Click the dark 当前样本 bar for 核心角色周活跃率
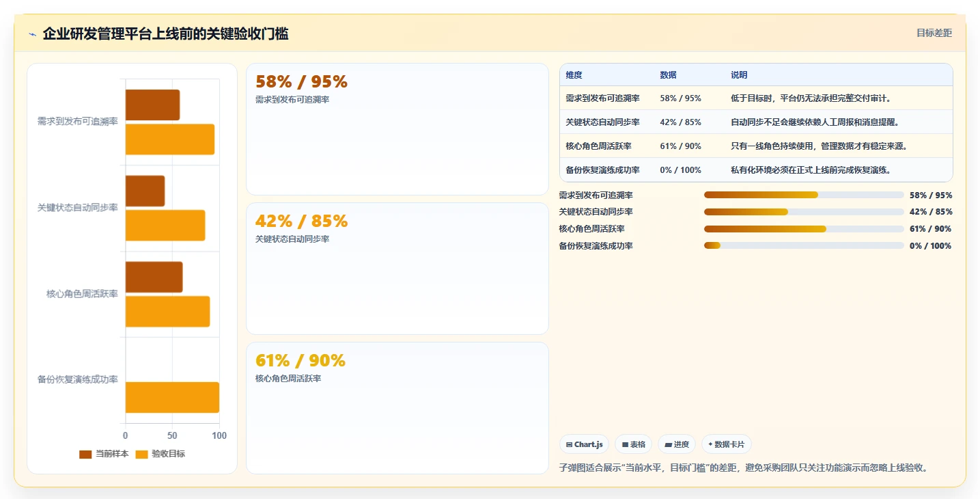The height and width of the screenshot is (499, 980). coord(154,277)
